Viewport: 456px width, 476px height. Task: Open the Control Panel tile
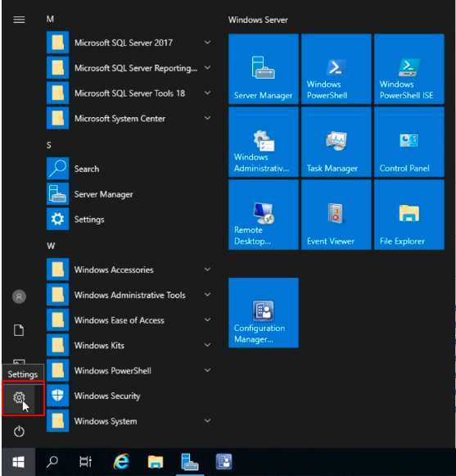409,142
